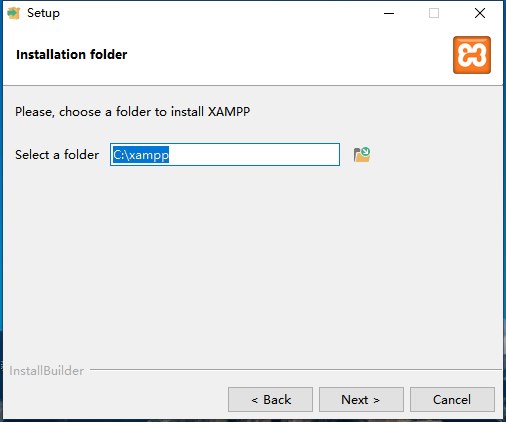Click the "Select a folder" label
This screenshot has height=422, width=506.
click(57, 155)
